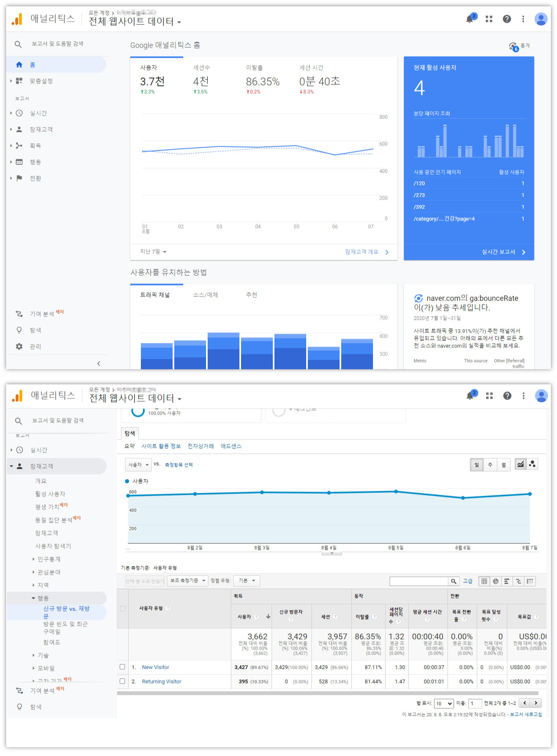The height and width of the screenshot is (756, 557).
Task: Open the apps grid in the upper screenshot
Action: [489, 19]
